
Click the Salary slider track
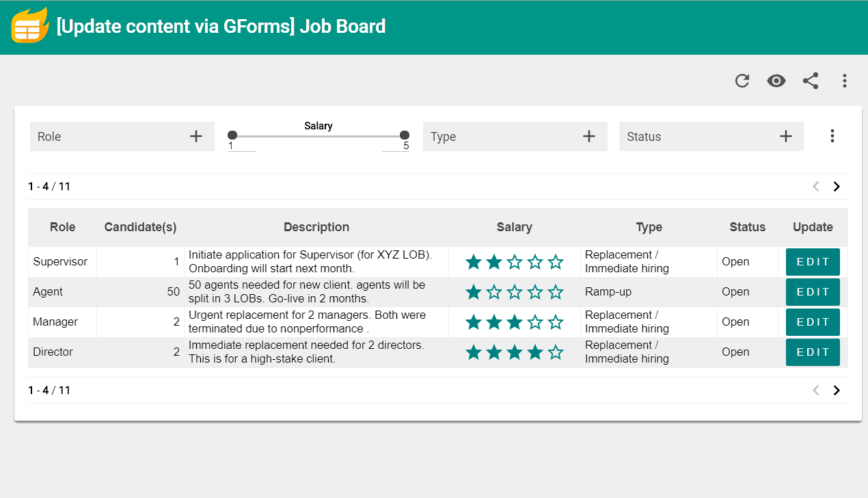tap(318, 136)
